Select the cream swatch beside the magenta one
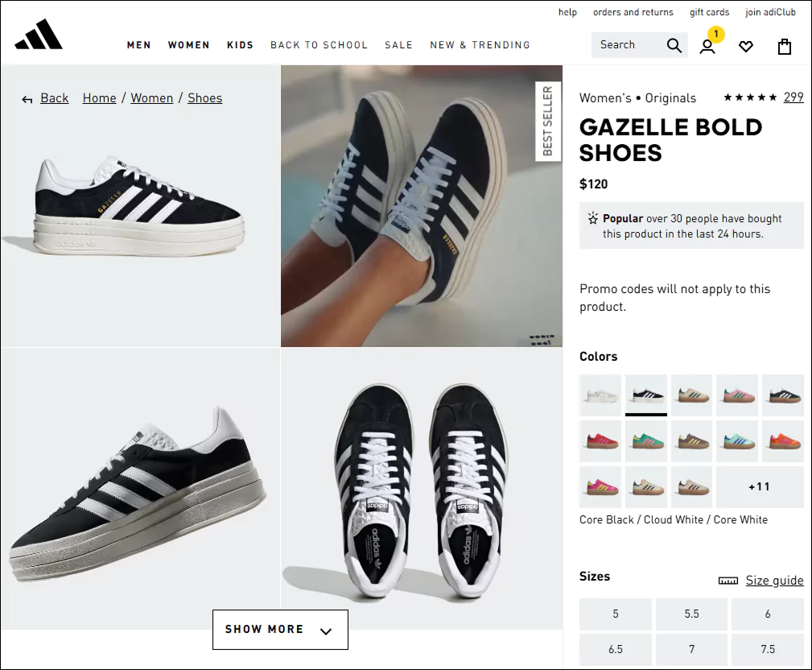812x670 pixels. [x=646, y=487]
